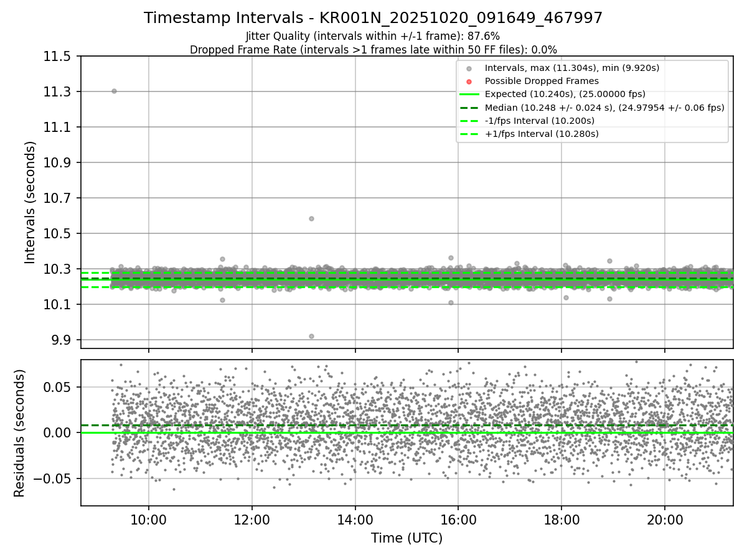The height and width of the screenshot is (560, 747).
Task: Click the '9.9' y-axis tick label
Action: click(x=63, y=340)
